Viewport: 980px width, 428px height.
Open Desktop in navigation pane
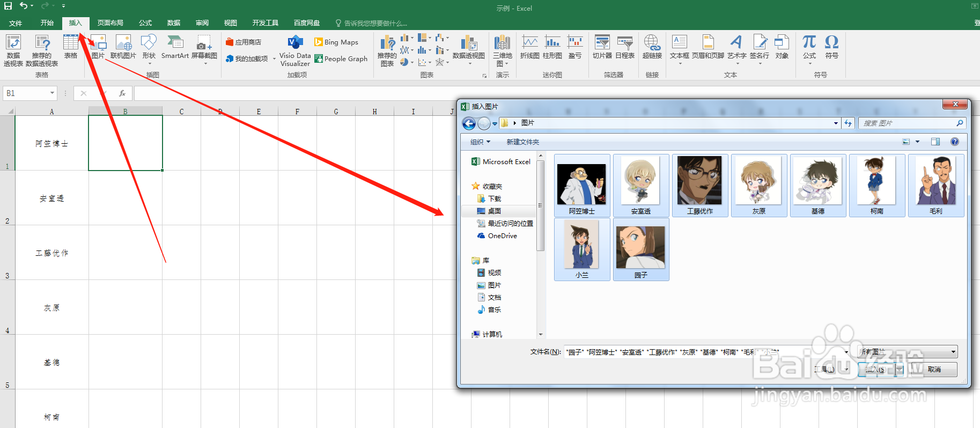(495, 211)
